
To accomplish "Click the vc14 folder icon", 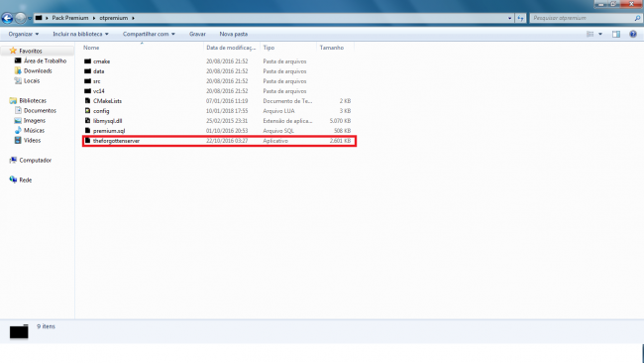I will coord(87,91).
